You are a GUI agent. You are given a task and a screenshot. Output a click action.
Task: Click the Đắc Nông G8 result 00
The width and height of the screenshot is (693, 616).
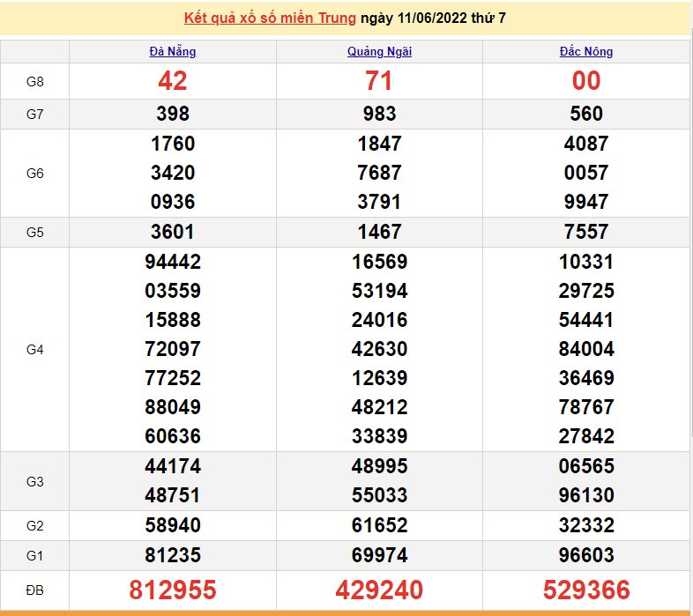tap(586, 81)
